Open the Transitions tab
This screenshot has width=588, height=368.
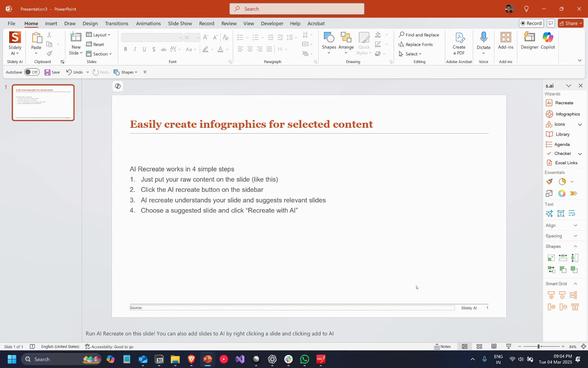[x=116, y=24]
